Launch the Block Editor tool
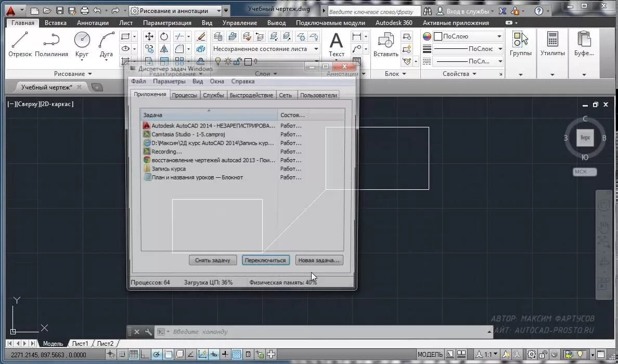This screenshot has height=364, width=618. point(407,49)
